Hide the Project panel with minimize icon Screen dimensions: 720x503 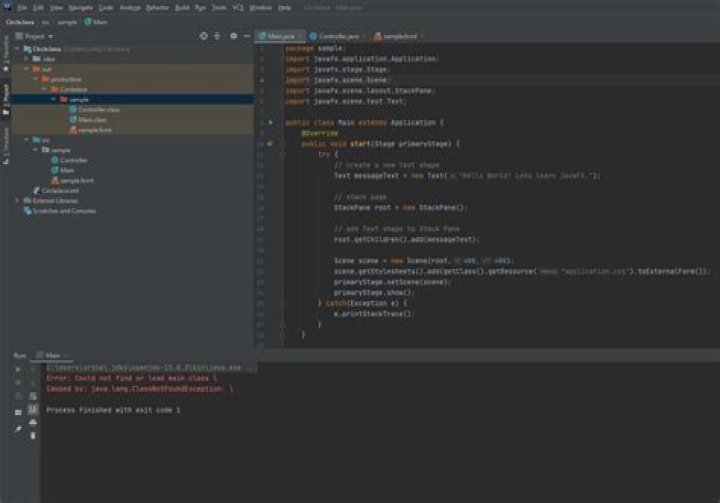[x=247, y=36]
